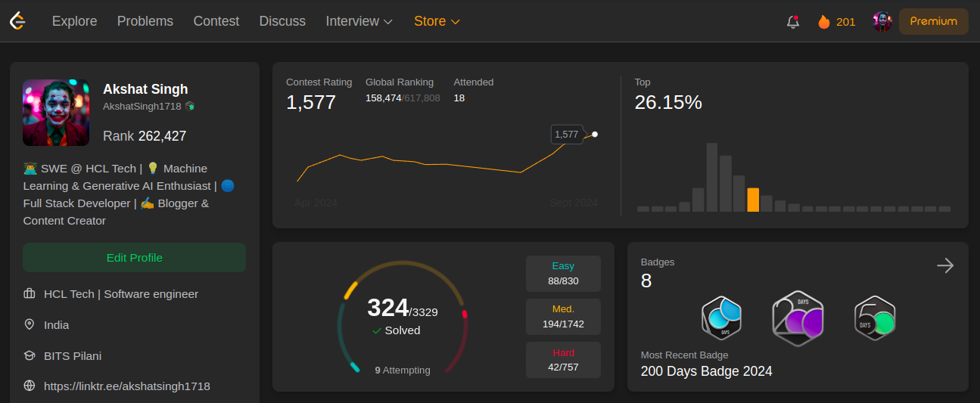Click the tallest bar in rating histogram
980x403 pixels.
(712, 177)
